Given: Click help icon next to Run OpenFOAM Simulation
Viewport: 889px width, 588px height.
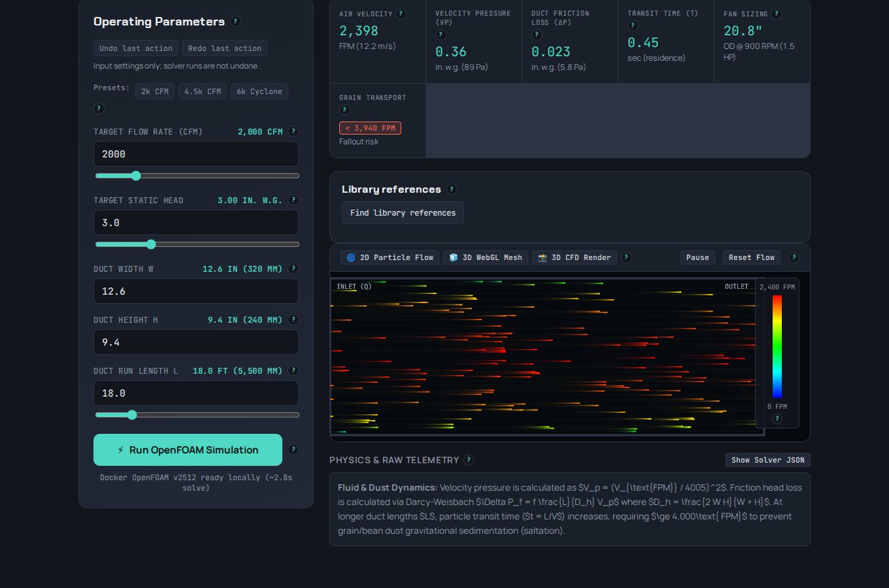Looking at the screenshot, I should 293,449.
